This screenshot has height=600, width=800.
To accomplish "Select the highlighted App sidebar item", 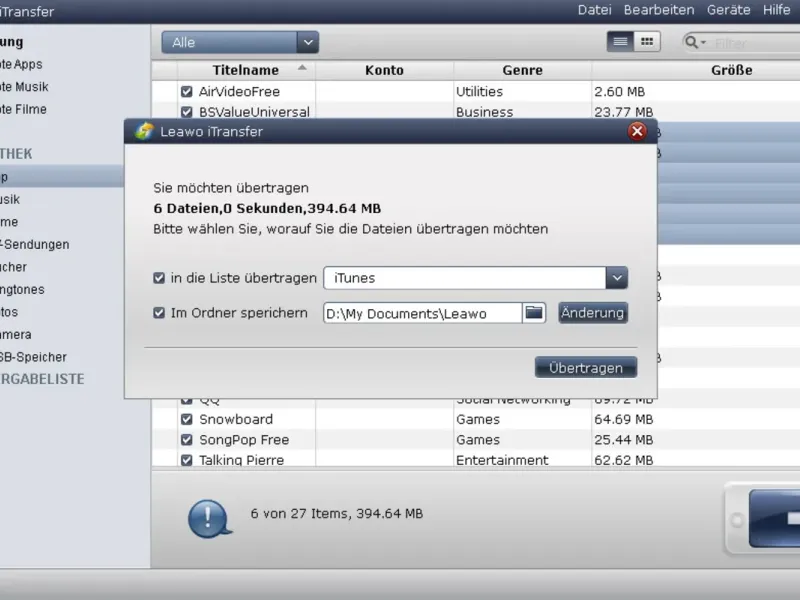I will point(62,177).
